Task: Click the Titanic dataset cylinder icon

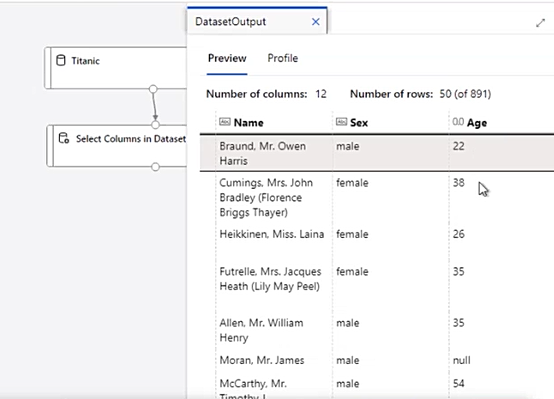Action: coord(61,60)
